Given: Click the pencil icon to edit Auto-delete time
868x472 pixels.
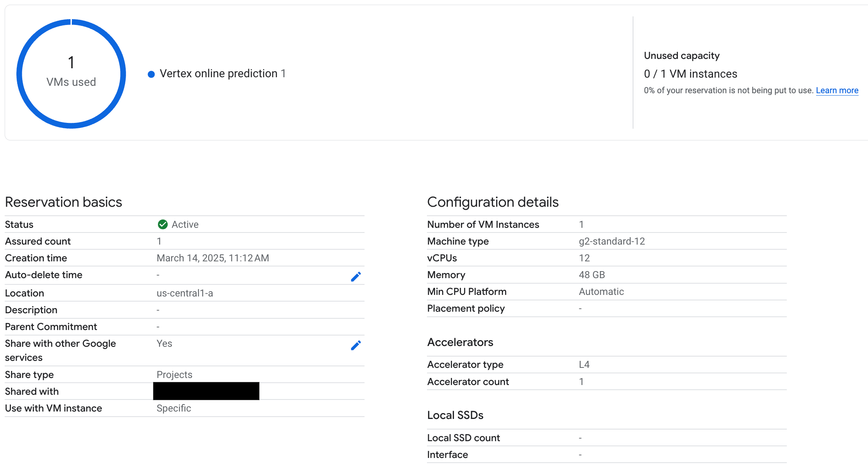Looking at the screenshot, I should click(x=356, y=276).
